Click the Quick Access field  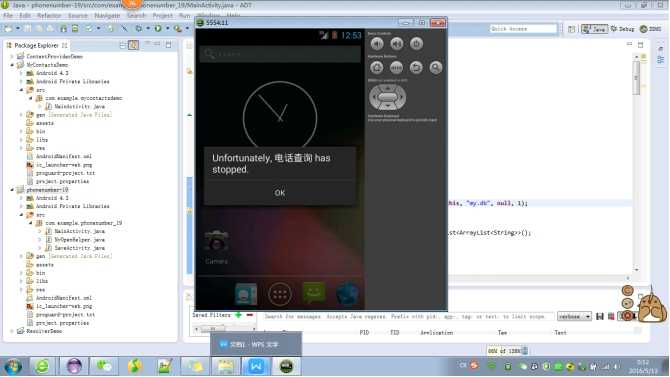[523, 29]
